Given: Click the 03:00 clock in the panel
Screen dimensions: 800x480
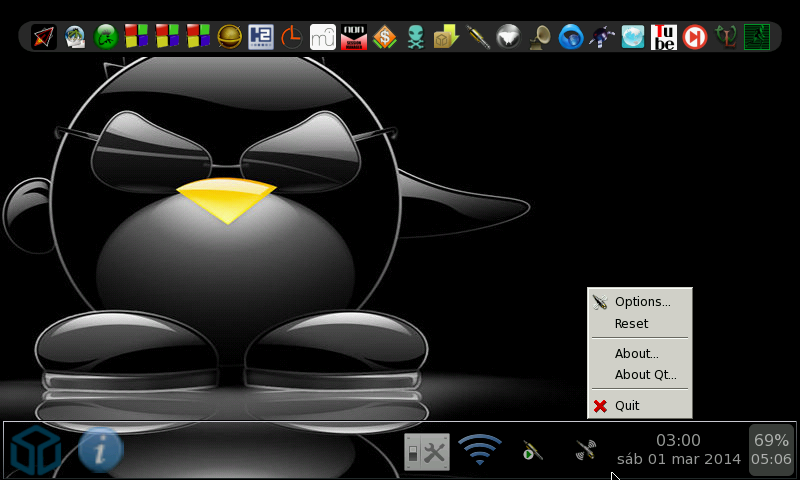Looking at the screenshot, I should 678,440.
